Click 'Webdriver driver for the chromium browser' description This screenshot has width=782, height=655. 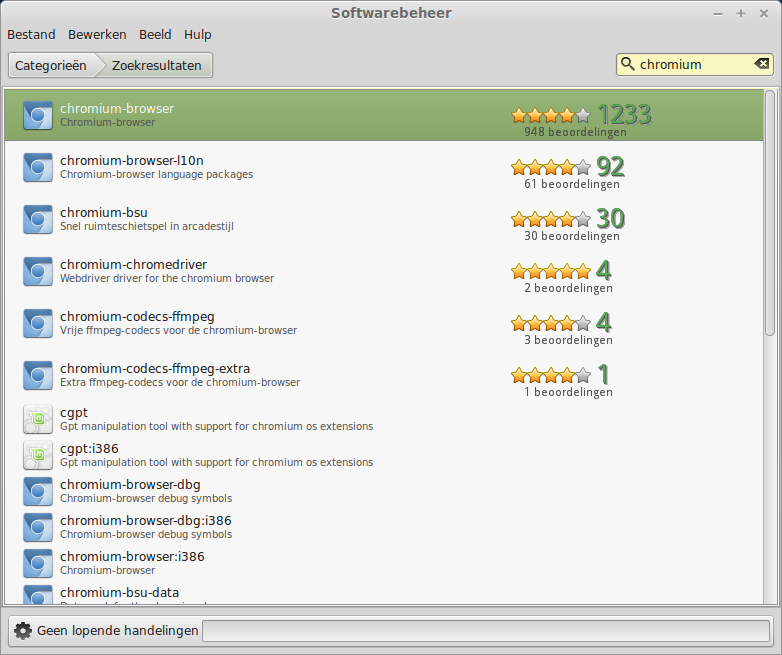pos(167,278)
